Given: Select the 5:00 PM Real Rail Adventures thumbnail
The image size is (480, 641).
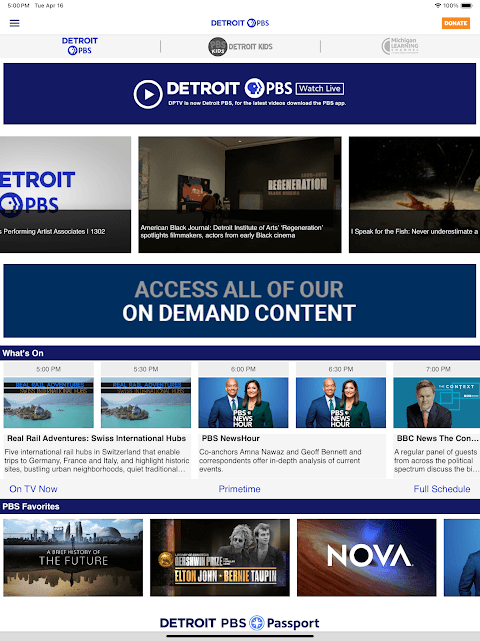Looking at the screenshot, I should (49, 403).
